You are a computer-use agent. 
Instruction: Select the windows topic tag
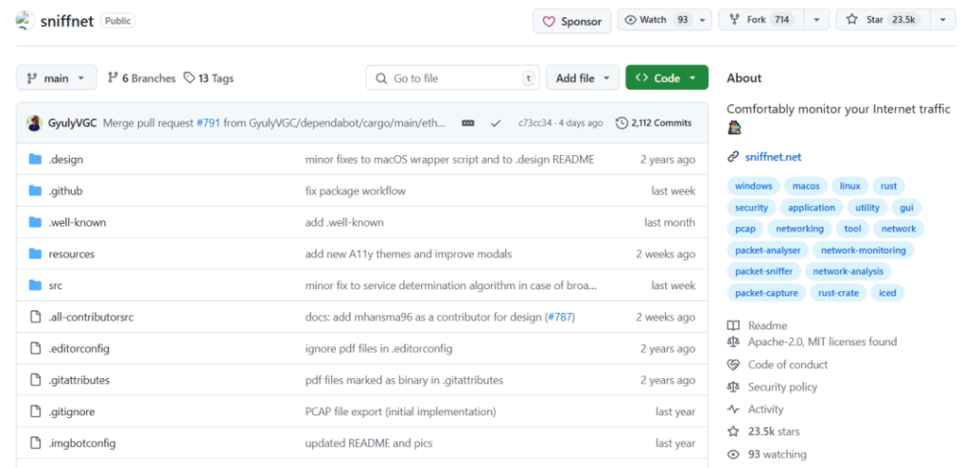[753, 187]
